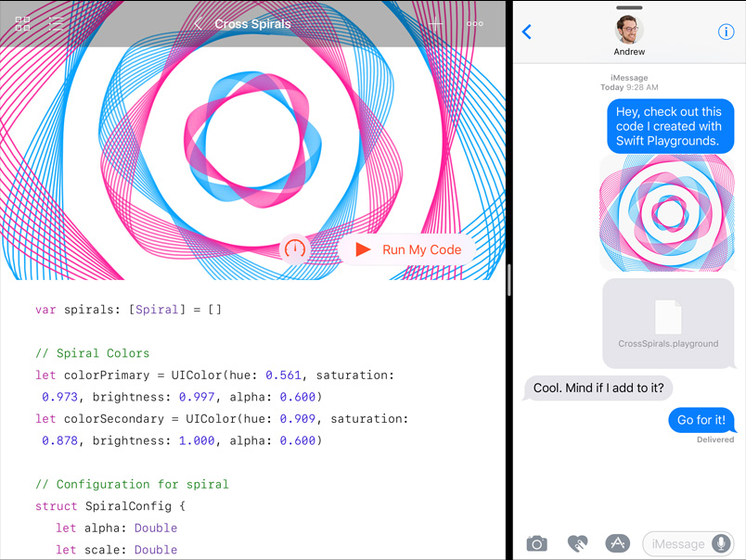View the spiral image sent in chat
The image size is (746, 560).
pos(667,213)
